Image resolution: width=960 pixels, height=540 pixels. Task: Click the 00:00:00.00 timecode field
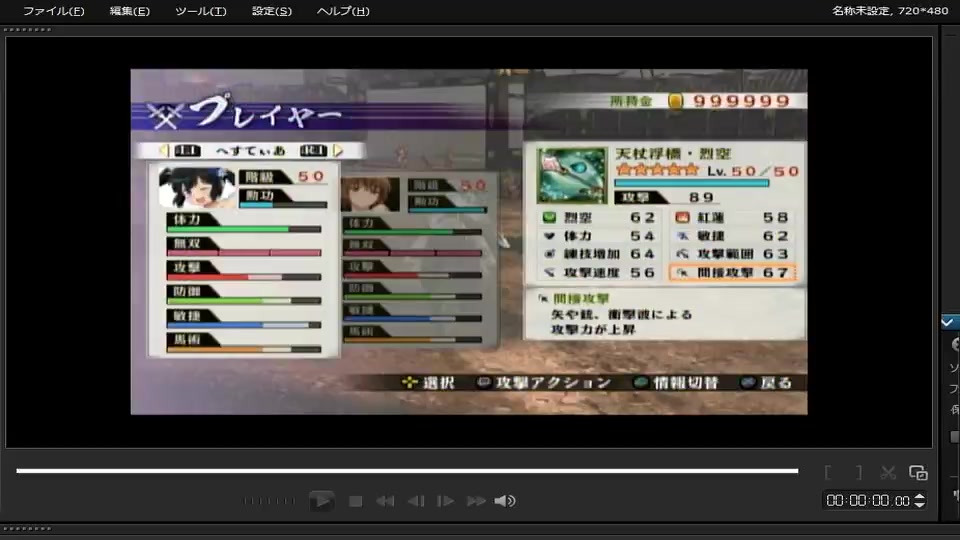click(868, 500)
